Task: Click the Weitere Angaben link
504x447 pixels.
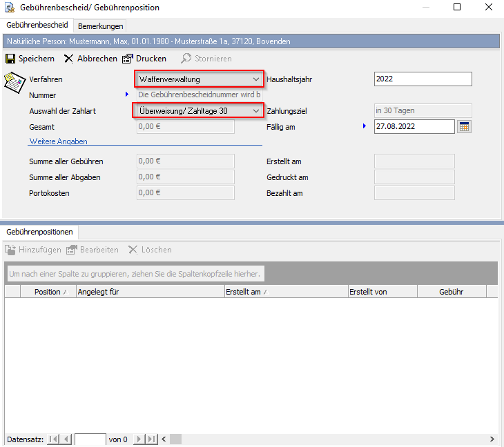Action: tap(58, 141)
